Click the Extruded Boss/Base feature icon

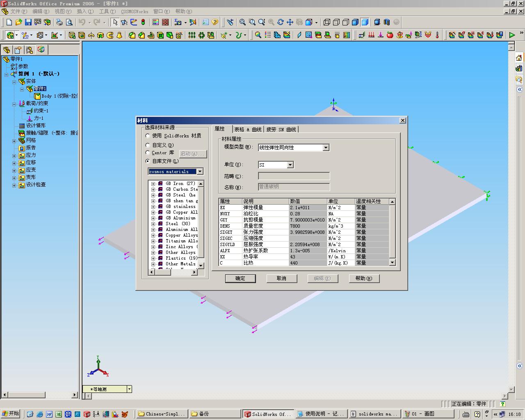click(x=72, y=35)
